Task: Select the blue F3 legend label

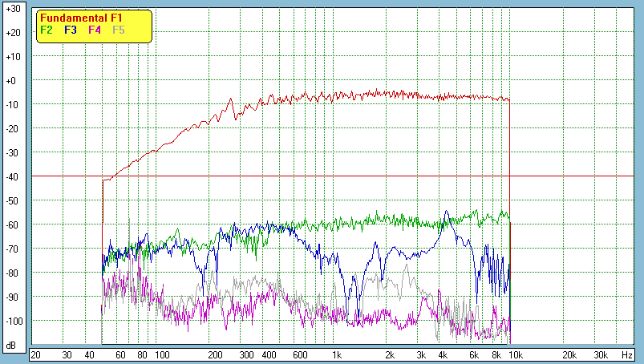Action: (x=71, y=30)
